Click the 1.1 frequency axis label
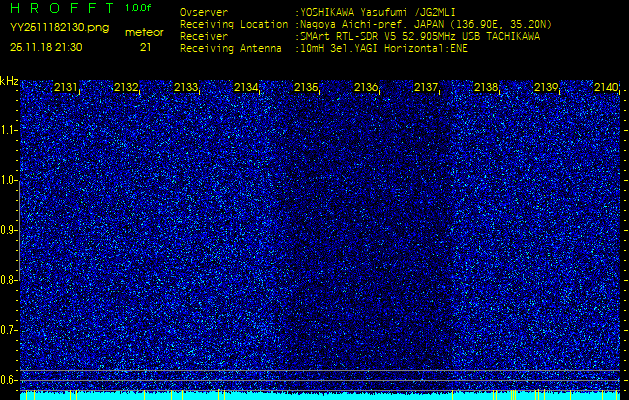Image resolution: width=629 pixels, height=400 pixels. (x=7, y=130)
